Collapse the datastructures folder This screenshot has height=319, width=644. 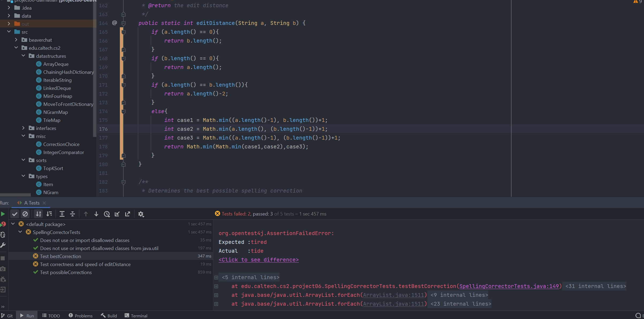tap(24, 56)
